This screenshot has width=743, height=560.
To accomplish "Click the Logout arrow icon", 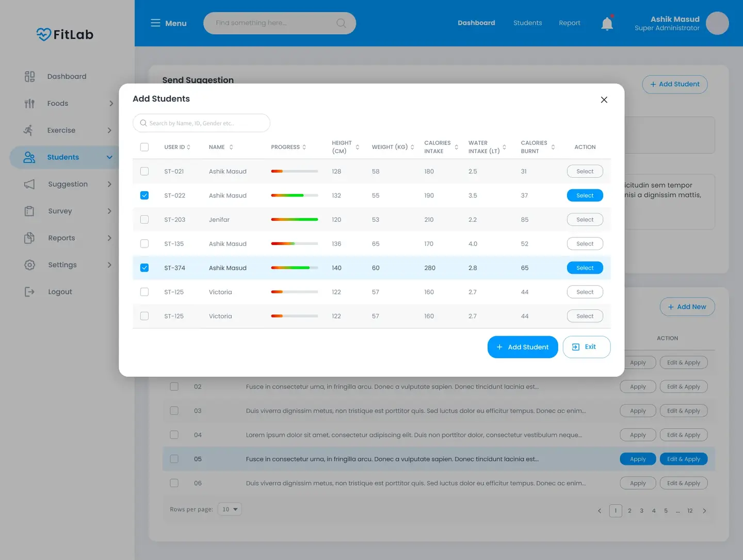I will pyautogui.click(x=29, y=292).
